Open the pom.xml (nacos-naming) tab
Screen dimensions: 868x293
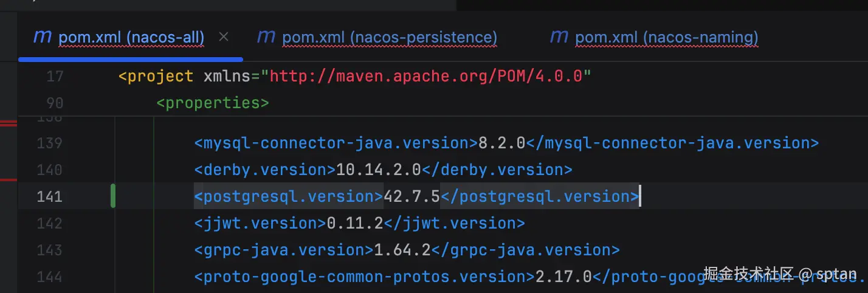pyautogui.click(x=666, y=38)
